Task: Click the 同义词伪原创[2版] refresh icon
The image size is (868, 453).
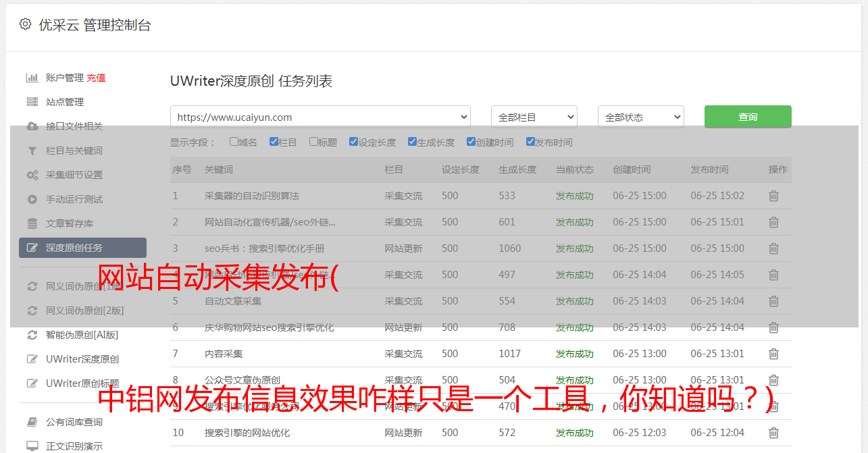Action: [32, 311]
